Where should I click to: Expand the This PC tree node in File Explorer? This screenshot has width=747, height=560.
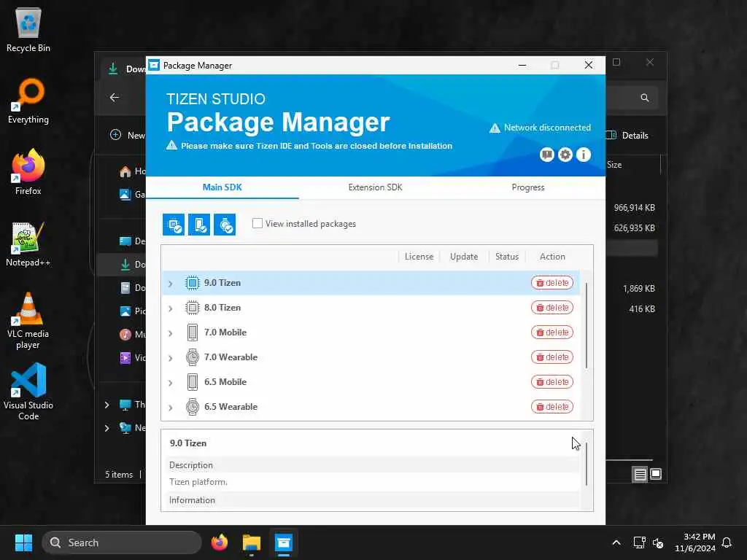coord(107,405)
